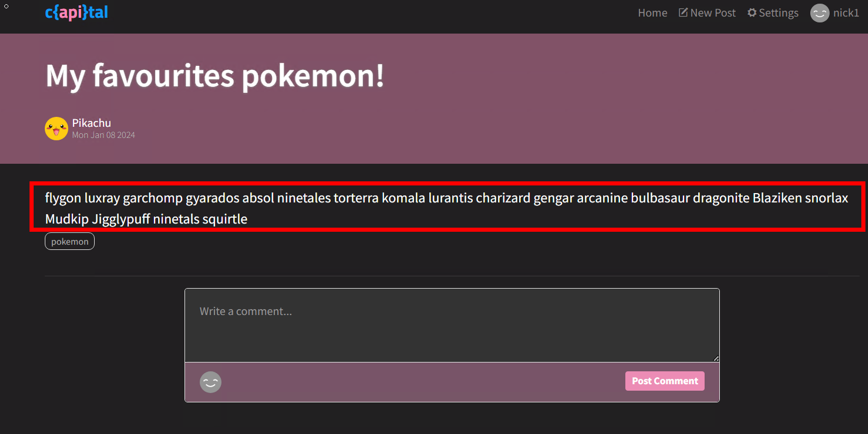Screen dimensions: 868x434
Task: Click the word snorlax in post body
Action: click(x=826, y=198)
